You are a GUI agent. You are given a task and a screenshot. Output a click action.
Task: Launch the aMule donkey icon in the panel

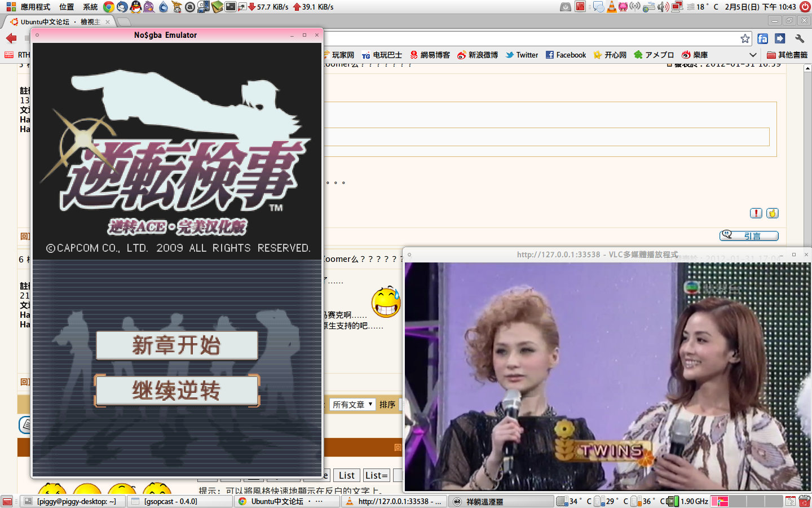point(176,7)
